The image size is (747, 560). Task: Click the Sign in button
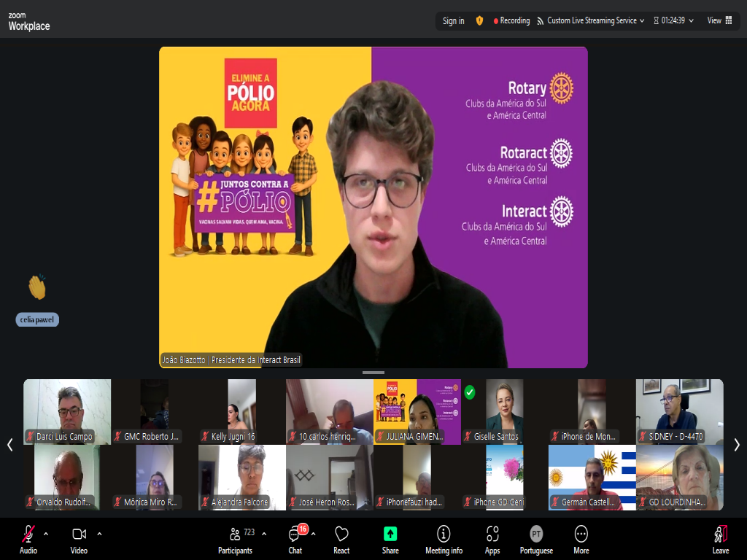coord(453,20)
